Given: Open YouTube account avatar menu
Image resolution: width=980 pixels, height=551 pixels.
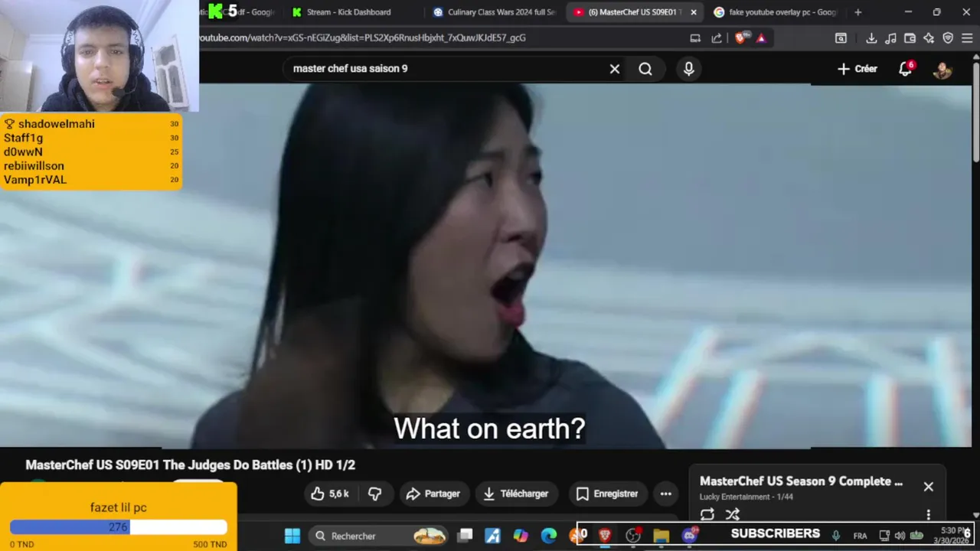Looking at the screenshot, I should (x=942, y=70).
